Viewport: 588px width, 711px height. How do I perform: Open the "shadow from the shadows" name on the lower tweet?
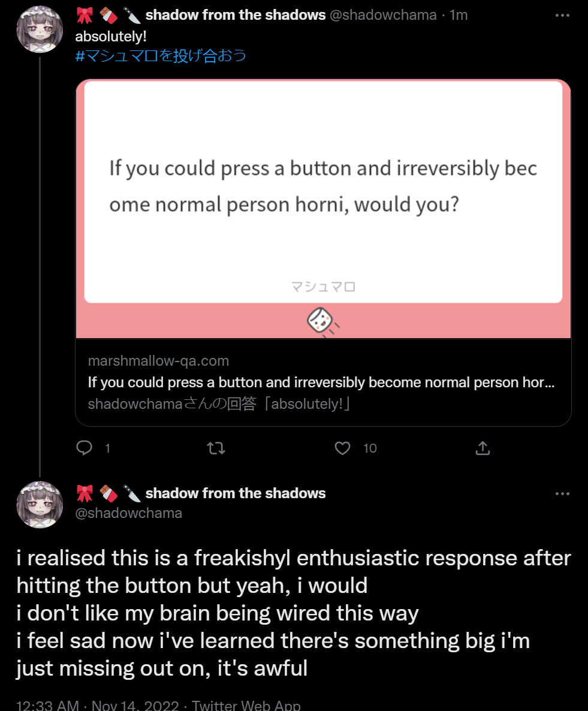(x=236, y=493)
